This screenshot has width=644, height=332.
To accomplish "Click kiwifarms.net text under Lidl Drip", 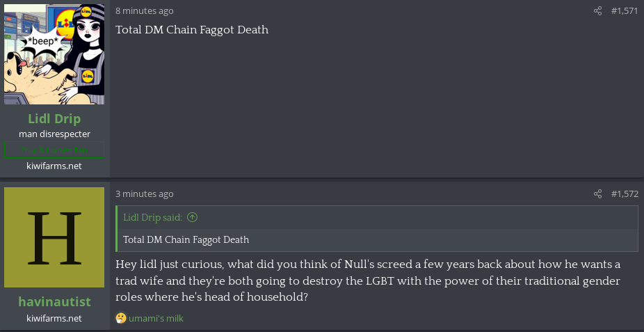I will [54, 166].
